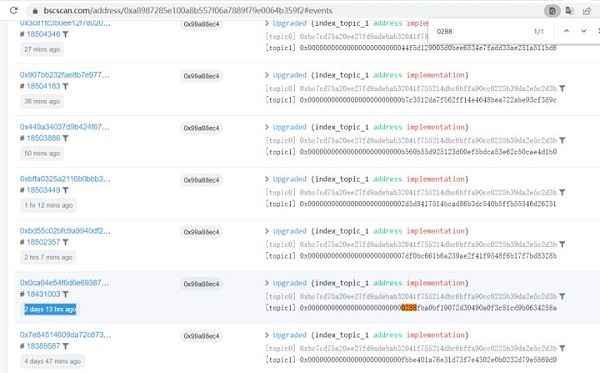The image size is (600, 373).
Task: Open transaction 0x0ca64e54f6d6e69387...
Action: 64,283
